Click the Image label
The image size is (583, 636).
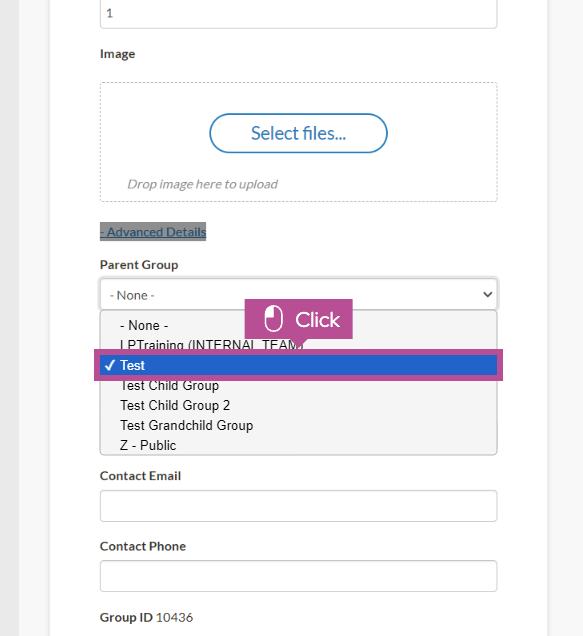[x=117, y=54]
